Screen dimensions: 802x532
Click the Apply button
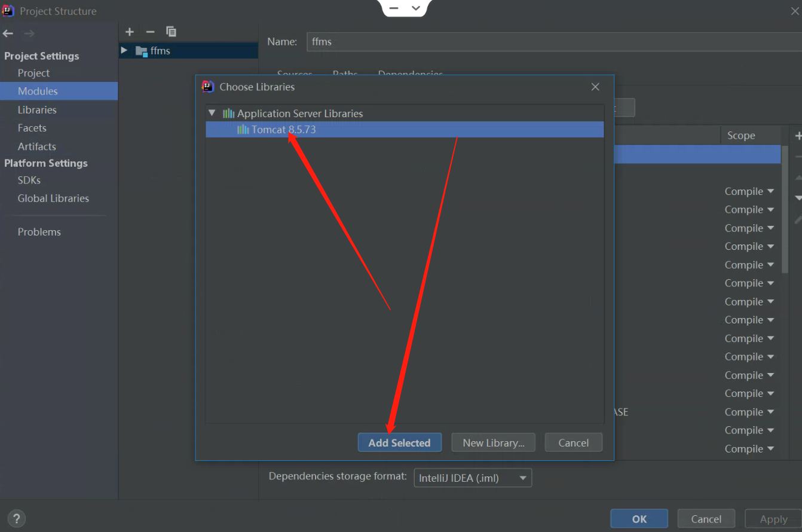(773, 519)
